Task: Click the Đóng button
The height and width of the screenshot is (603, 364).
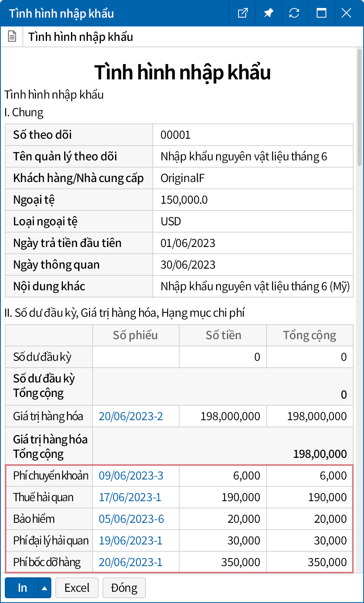Action: pos(124,588)
